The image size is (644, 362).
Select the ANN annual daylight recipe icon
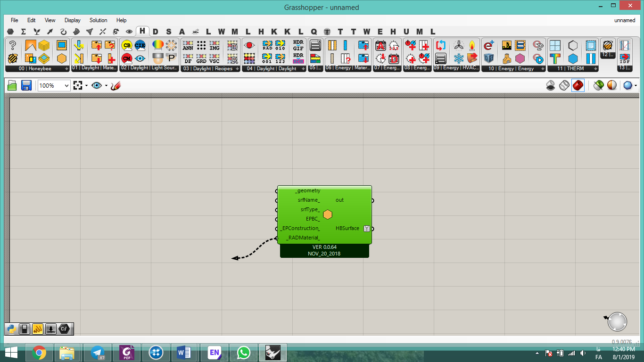coord(188,45)
